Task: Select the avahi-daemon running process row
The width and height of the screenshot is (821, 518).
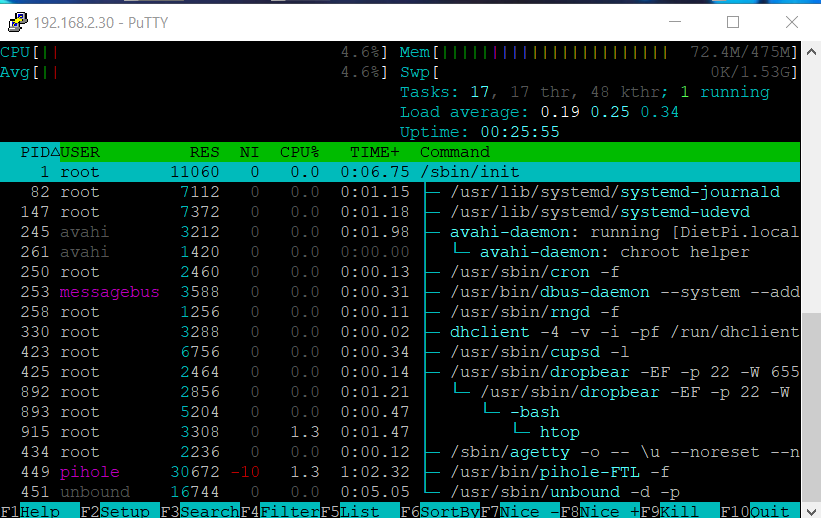Action: tap(400, 232)
